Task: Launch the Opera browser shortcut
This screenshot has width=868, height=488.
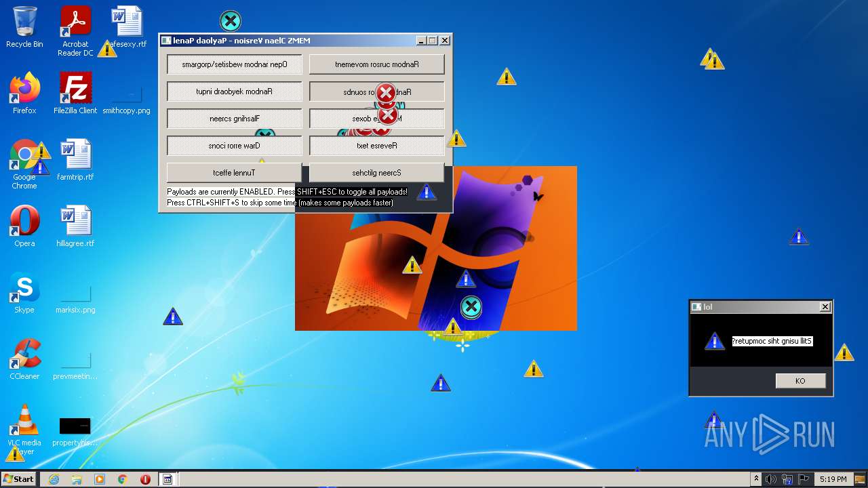Action: tap(24, 226)
